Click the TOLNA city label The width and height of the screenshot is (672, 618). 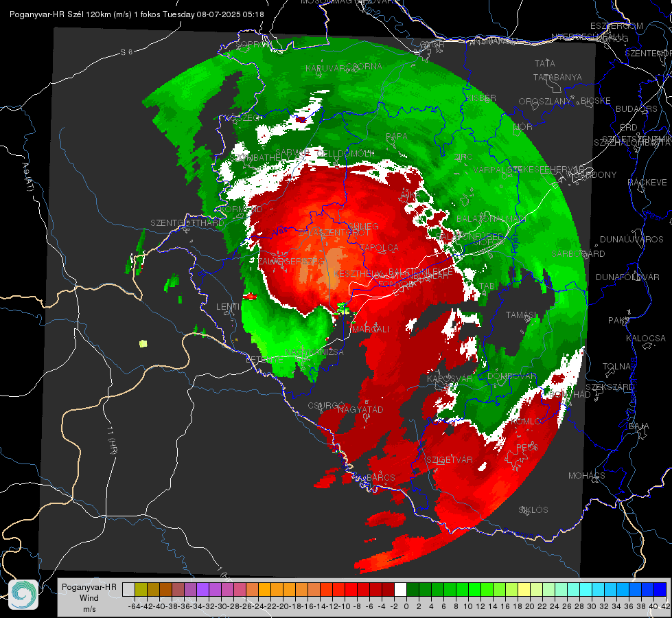click(616, 367)
